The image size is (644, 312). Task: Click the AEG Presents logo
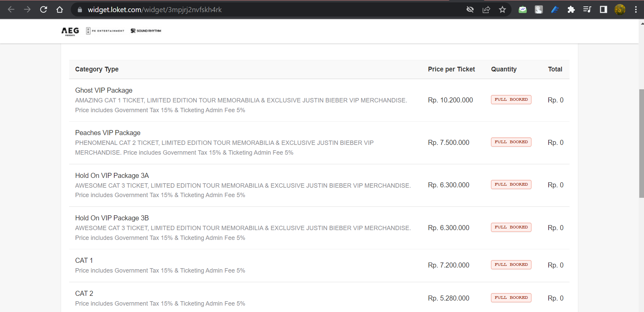(x=70, y=31)
